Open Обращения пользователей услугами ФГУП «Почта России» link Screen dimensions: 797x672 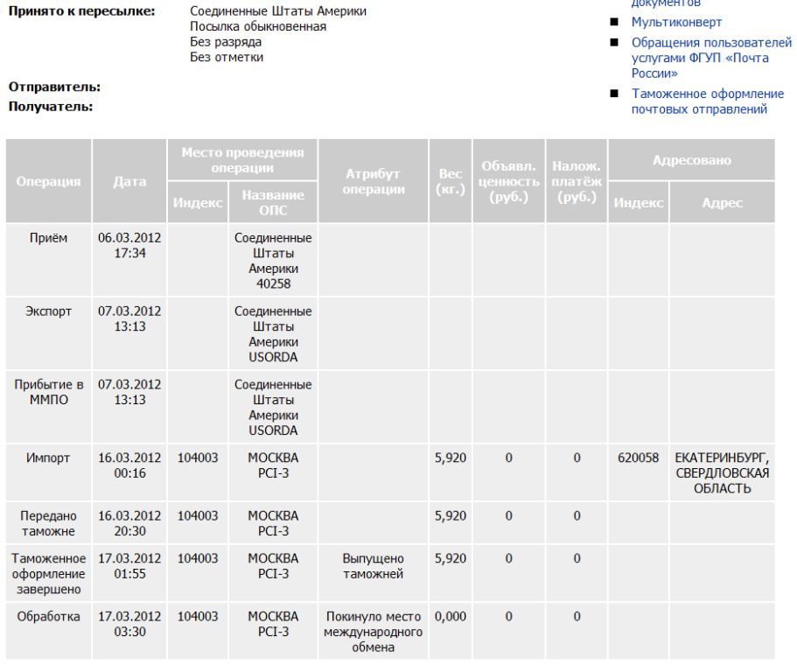tap(711, 58)
